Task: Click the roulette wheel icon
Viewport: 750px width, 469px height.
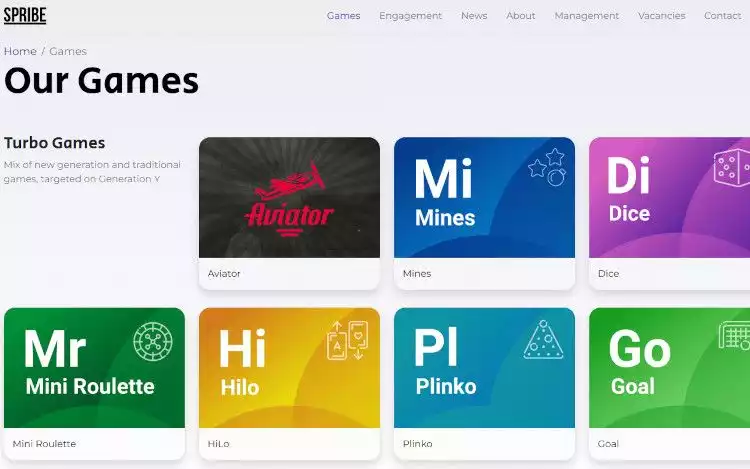Action: (x=153, y=341)
